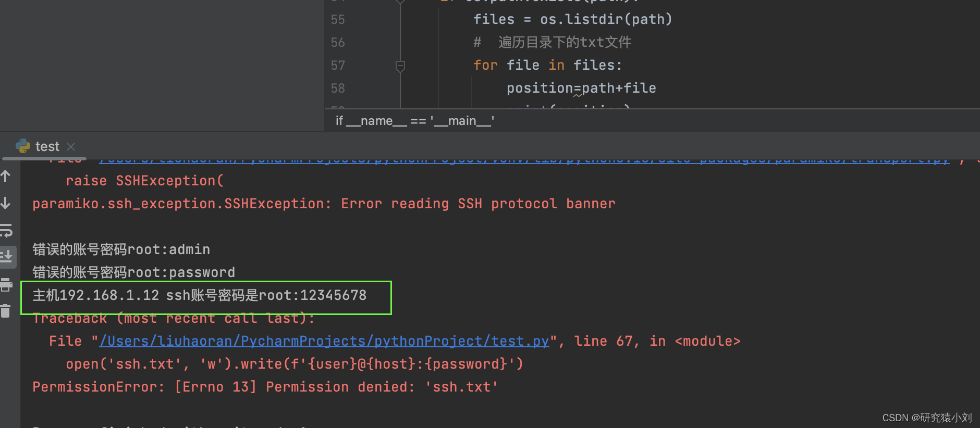Click line number 58 in gutter
Image resolution: width=980 pixels, height=428 pixels.
click(338, 89)
